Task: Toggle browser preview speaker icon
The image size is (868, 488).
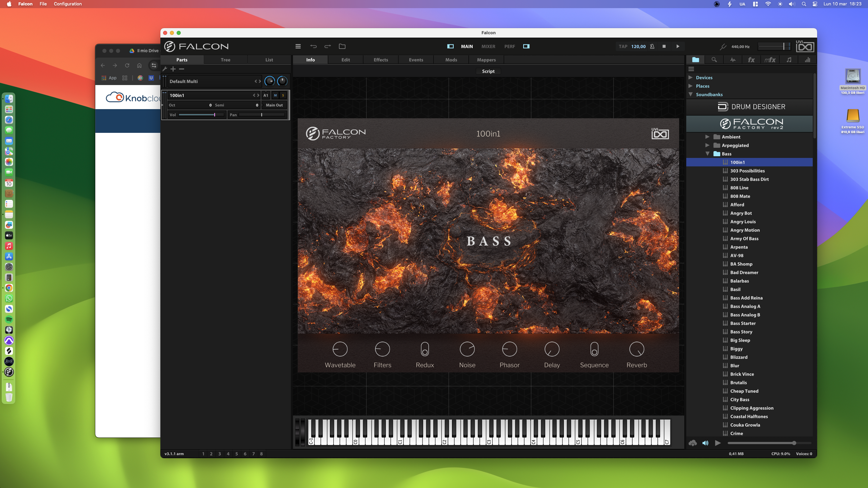Action: pyautogui.click(x=705, y=443)
